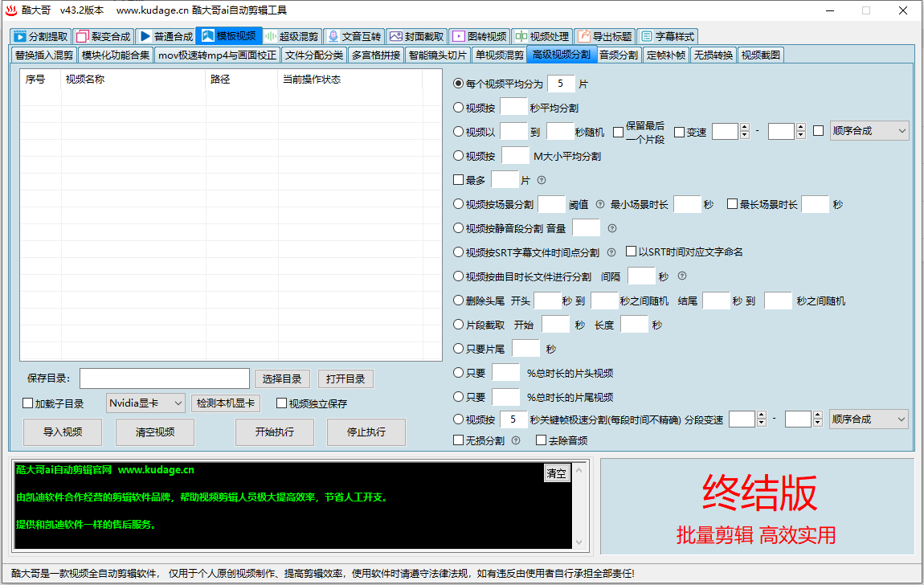Click the 视频名称 column header
This screenshot has height=585, width=924.
pyautogui.click(x=133, y=79)
